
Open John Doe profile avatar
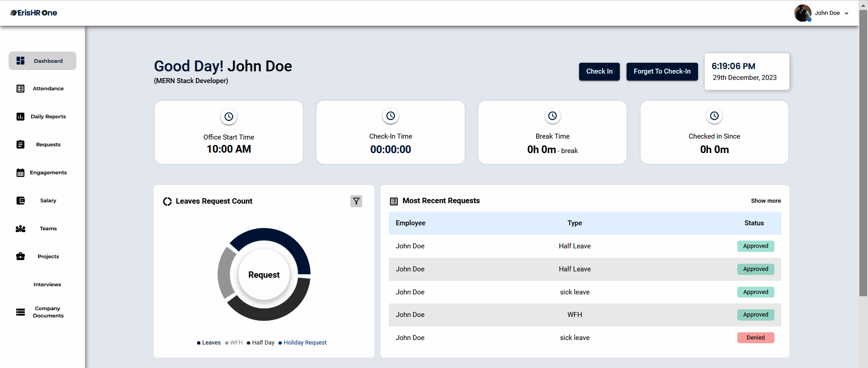point(802,13)
